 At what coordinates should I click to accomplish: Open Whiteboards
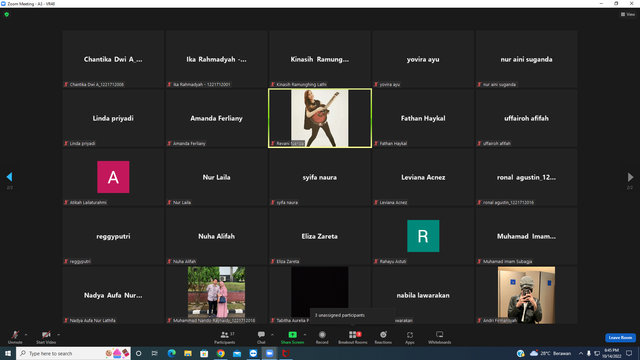pos(440,337)
